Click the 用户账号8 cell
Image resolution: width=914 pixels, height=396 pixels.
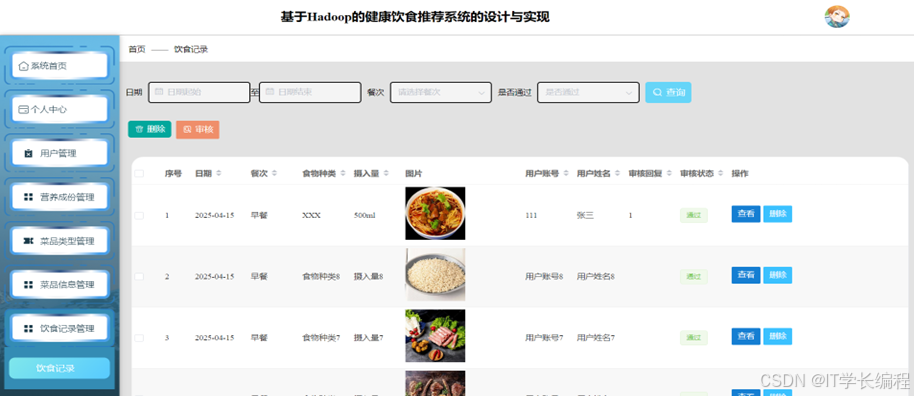click(544, 277)
